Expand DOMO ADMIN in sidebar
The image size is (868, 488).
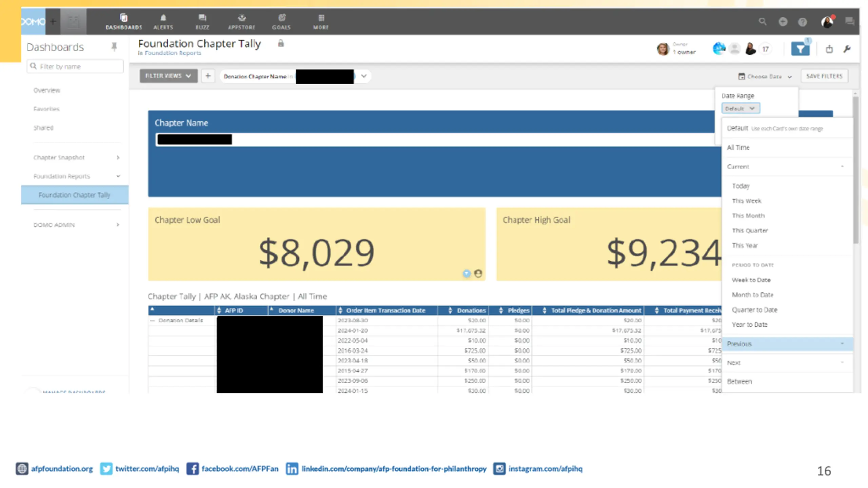click(x=118, y=225)
